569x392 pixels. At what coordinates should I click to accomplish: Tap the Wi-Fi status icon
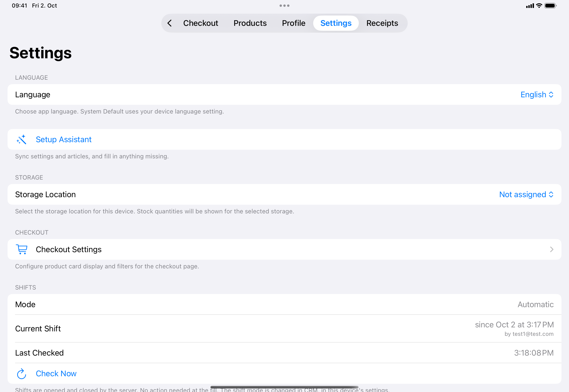[539, 6]
